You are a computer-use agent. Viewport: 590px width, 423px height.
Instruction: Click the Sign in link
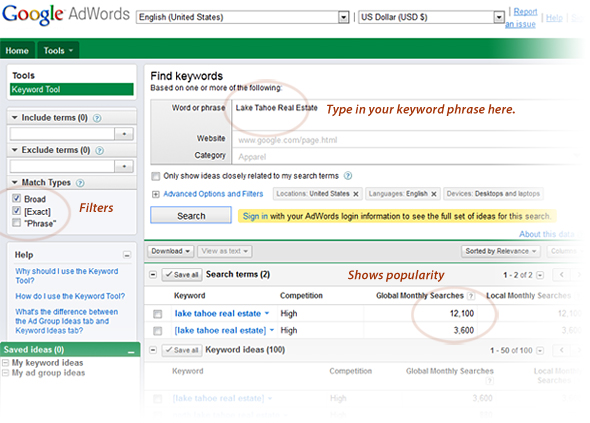point(255,216)
